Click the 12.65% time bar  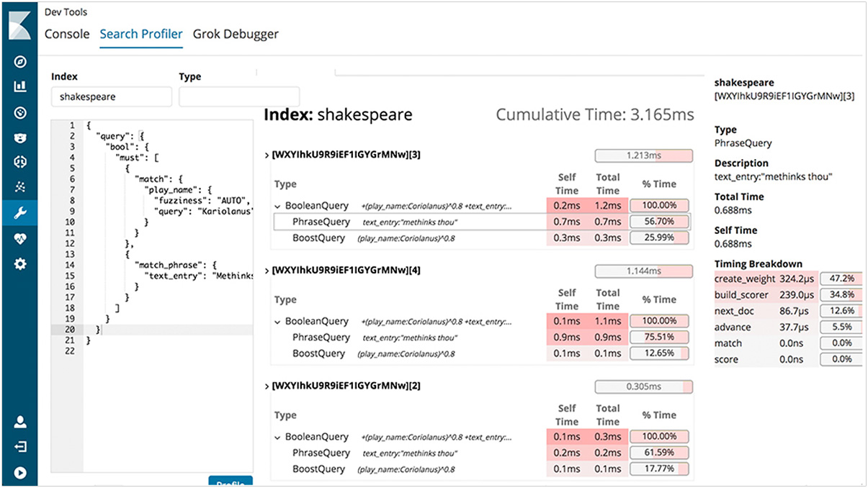(659, 353)
